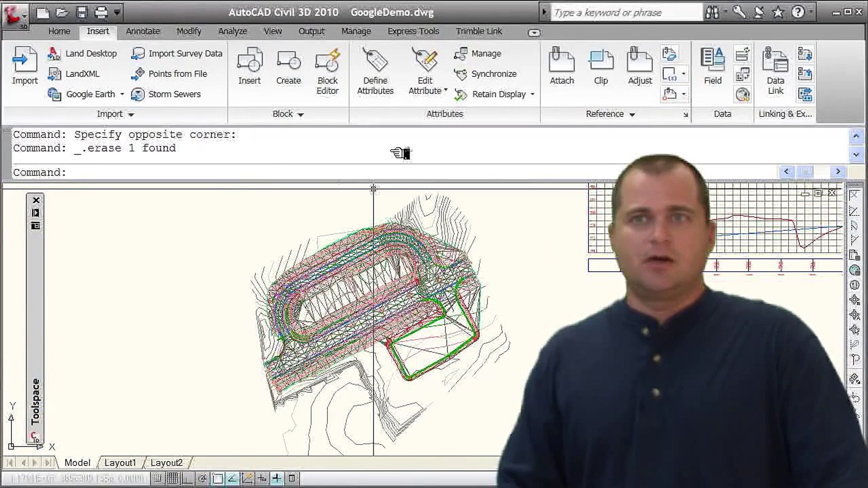Expand the Google Earth dropdown
868x488 pixels.
(122, 94)
